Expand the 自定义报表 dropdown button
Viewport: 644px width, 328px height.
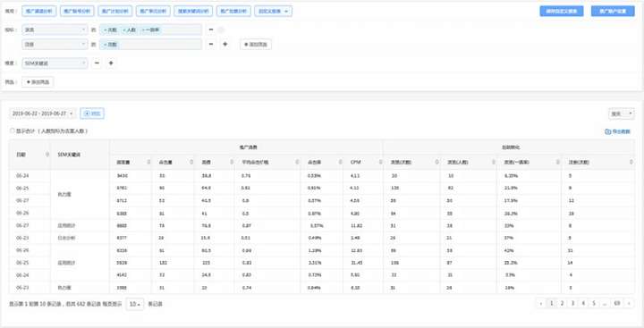point(273,11)
